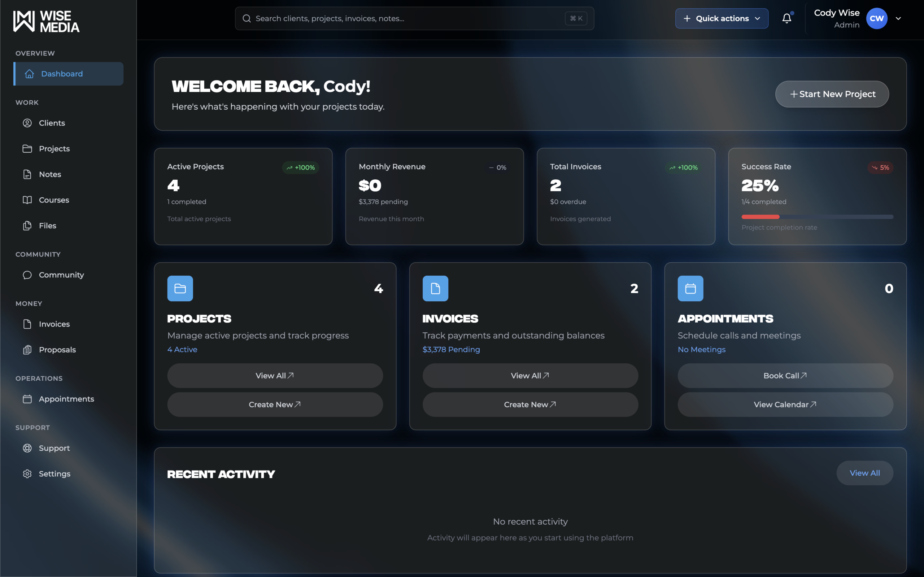
Task: Open Settings via the gear icon
Action: (x=27, y=473)
